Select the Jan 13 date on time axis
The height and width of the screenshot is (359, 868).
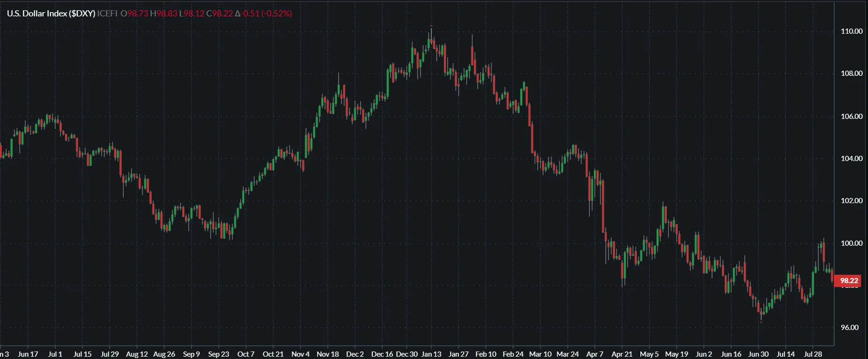tap(431, 354)
